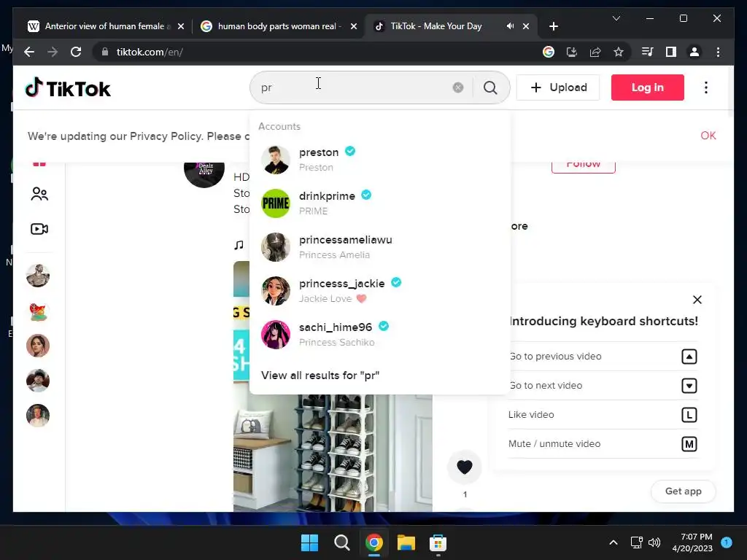Open TikTok's three-dot more menu
747x560 pixels.
click(x=706, y=87)
